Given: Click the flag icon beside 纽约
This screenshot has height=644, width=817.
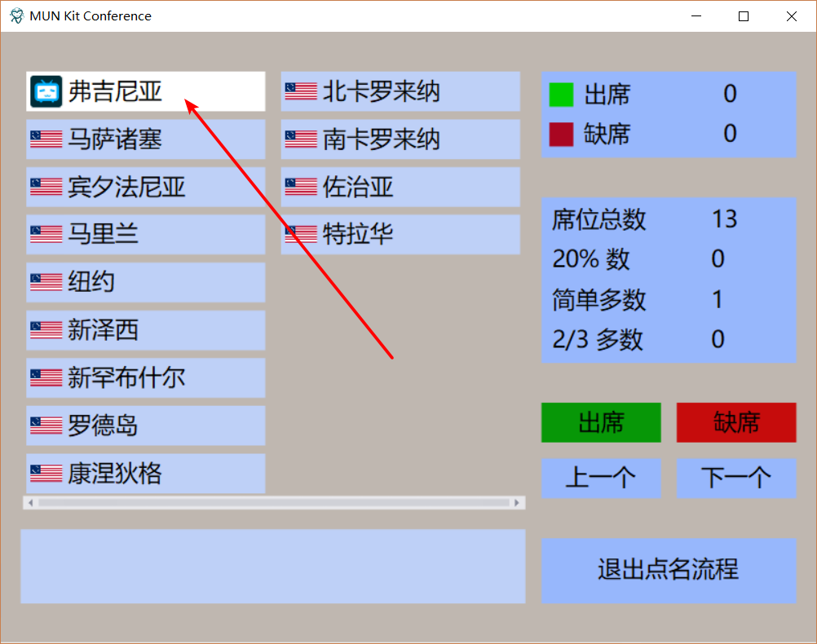Looking at the screenshot, I should click(45, 281).
